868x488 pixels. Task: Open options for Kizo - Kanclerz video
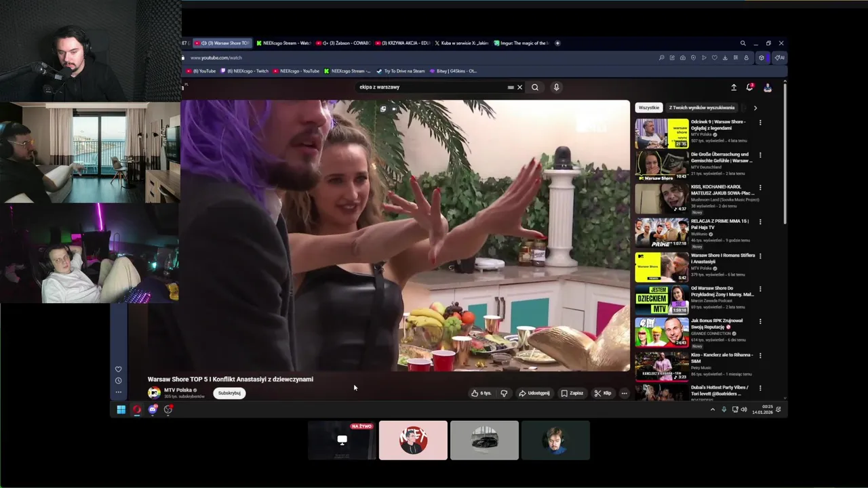[760, 355]
